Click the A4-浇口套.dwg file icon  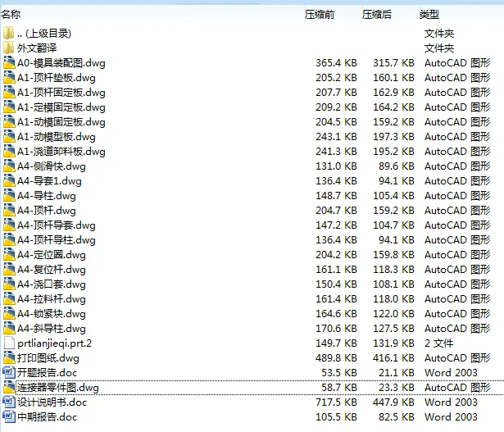9,284
